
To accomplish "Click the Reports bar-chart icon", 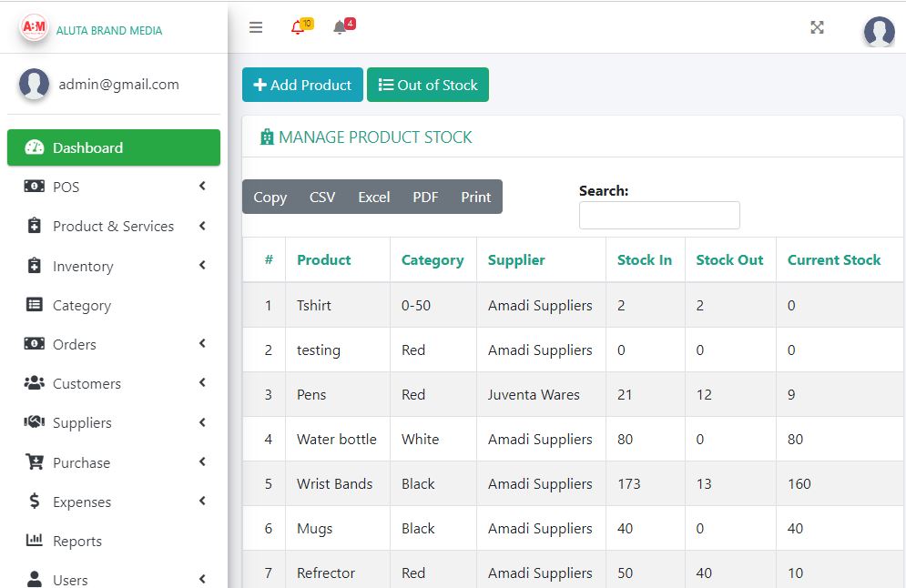I will pos(35,541).
